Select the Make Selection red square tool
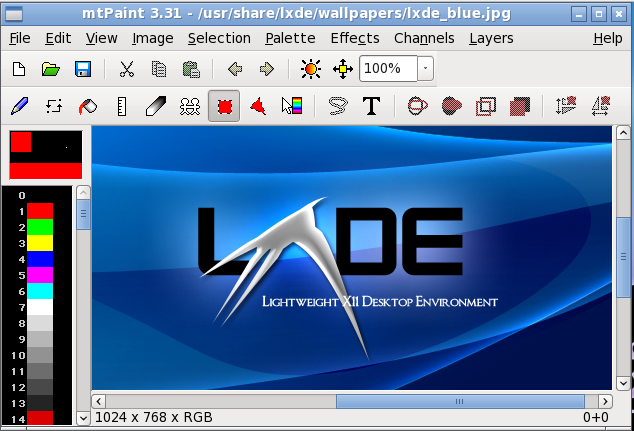634x431 pixels. 224,106
